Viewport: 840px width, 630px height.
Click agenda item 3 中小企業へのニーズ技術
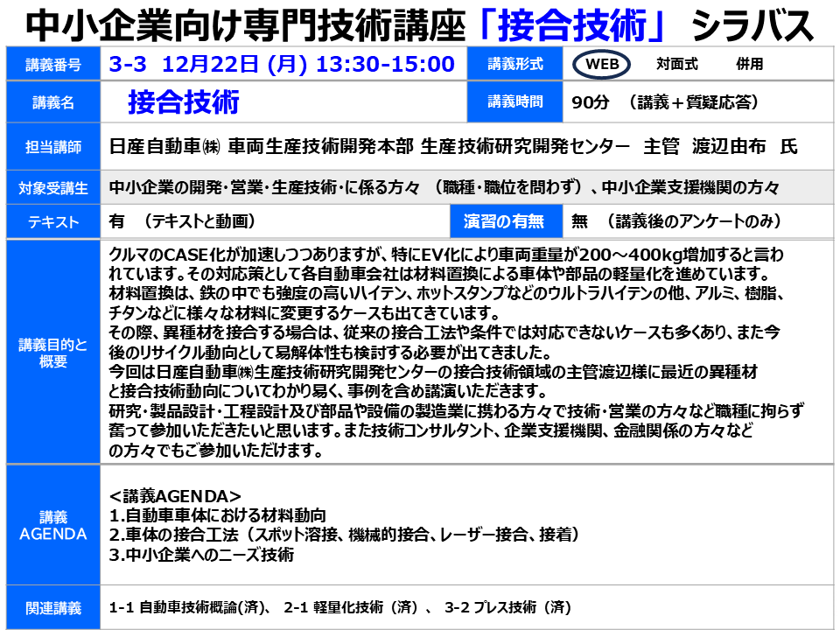202,555
